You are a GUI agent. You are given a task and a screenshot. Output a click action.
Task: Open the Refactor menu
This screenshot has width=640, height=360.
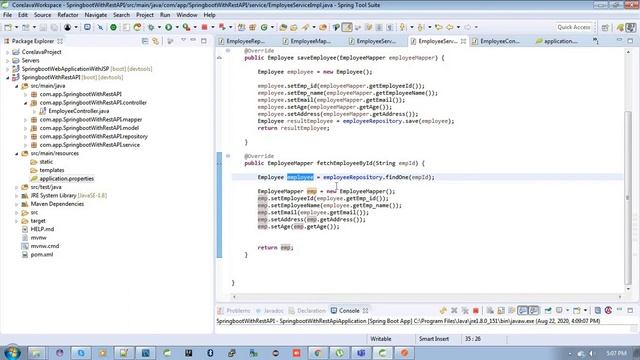coord(68,15)
